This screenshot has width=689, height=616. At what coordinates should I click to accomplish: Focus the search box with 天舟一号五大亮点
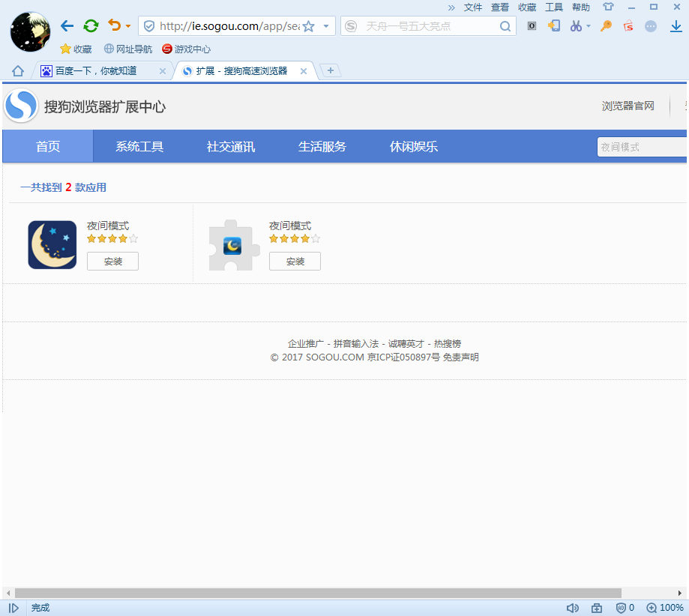click(x=428, y=26)
